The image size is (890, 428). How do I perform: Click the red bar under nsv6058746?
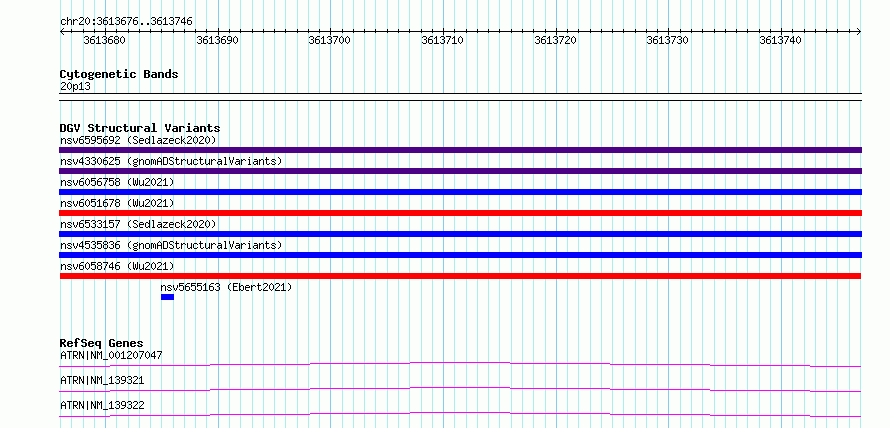460,276
